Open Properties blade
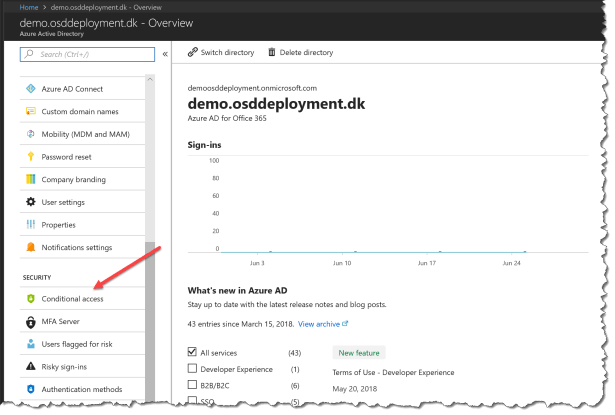This screenshot has width=615, height=415. (x=82, y=225)
